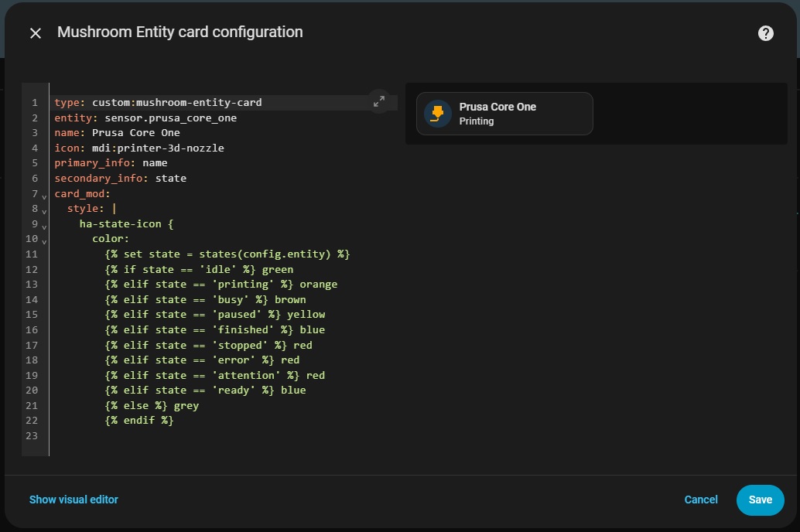Save the card configuration

(x=760, y=500)
